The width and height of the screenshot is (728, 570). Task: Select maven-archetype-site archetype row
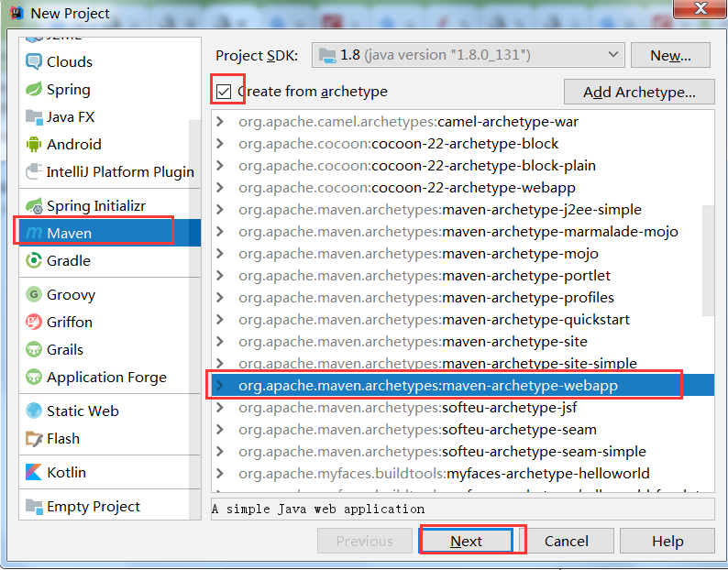tap(462, 341)
